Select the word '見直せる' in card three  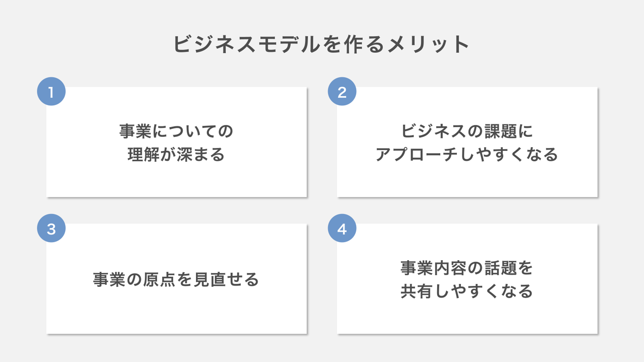(226, 279)
